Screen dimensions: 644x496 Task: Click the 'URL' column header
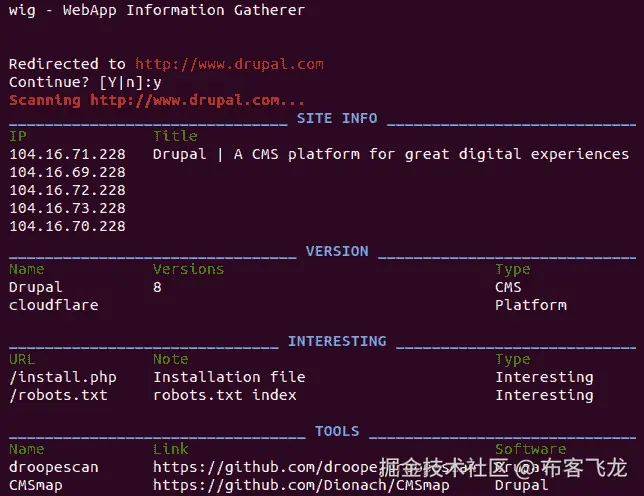[x=22, y=359]
